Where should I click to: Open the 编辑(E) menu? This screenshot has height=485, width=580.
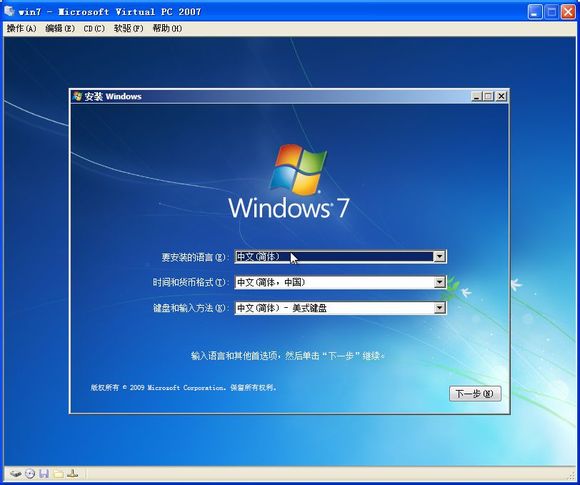pyautogui.click(x=60, y=28)
